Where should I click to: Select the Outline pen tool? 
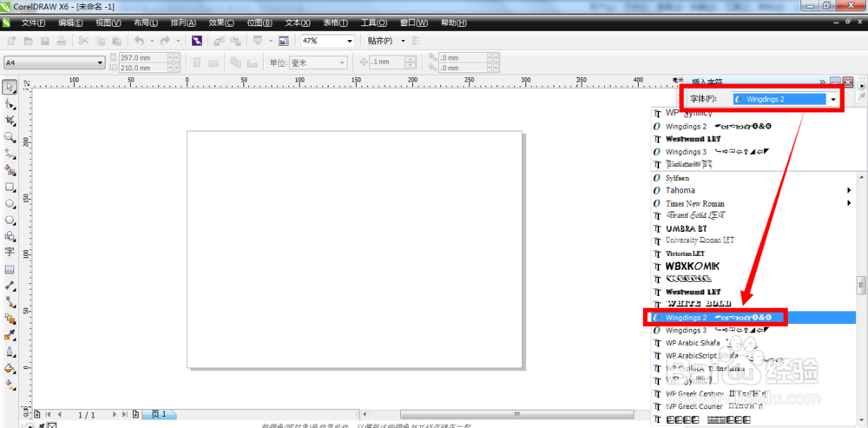point(10,352)
